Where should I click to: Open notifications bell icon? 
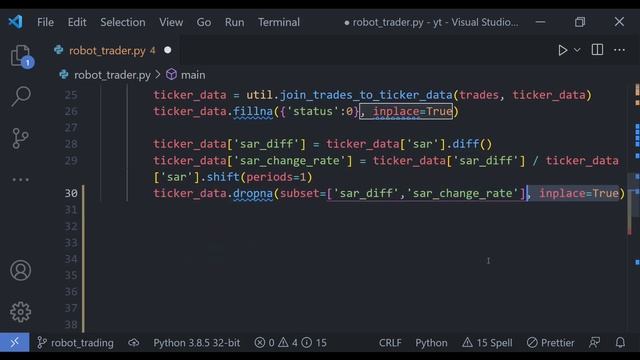click(620, 342)
